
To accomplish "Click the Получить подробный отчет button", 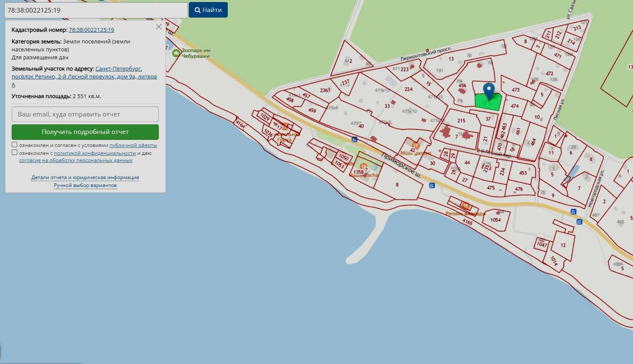I will pyautogui.click(x=85, y=132).
